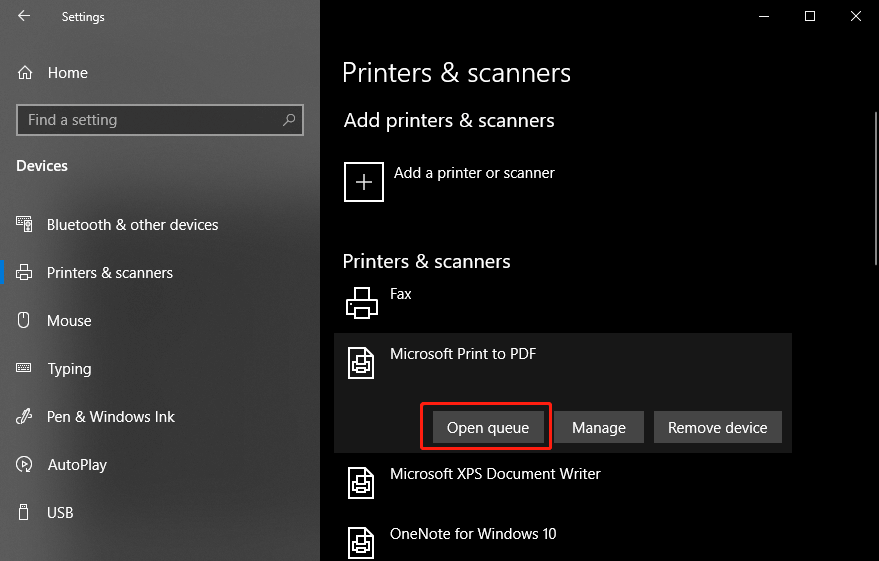Open USB settings page
Viewport: 879px width, 561px height.
[x=60, y=513]
